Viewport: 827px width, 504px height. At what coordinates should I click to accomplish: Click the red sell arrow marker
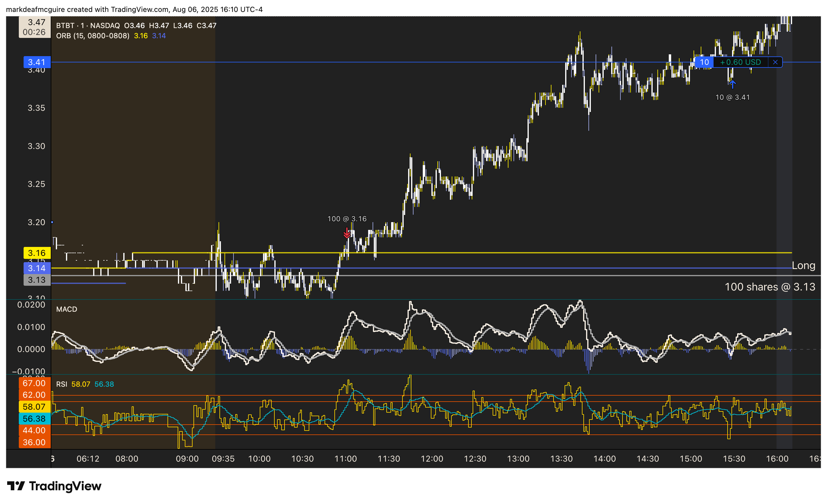(x=347, y=233)
